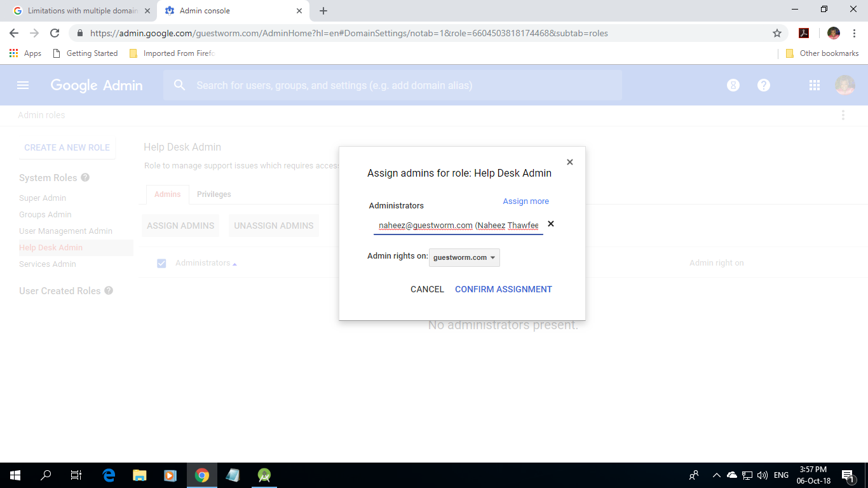Open Task View on taskbar

pyautogui.click(x=76, y=475)
